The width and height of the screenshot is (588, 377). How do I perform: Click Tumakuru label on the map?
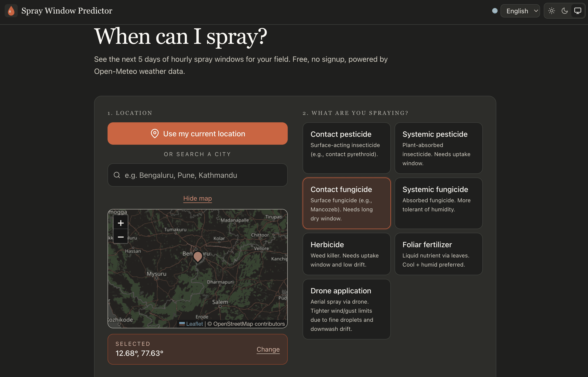pyautogui.click(x=175, y=230)
